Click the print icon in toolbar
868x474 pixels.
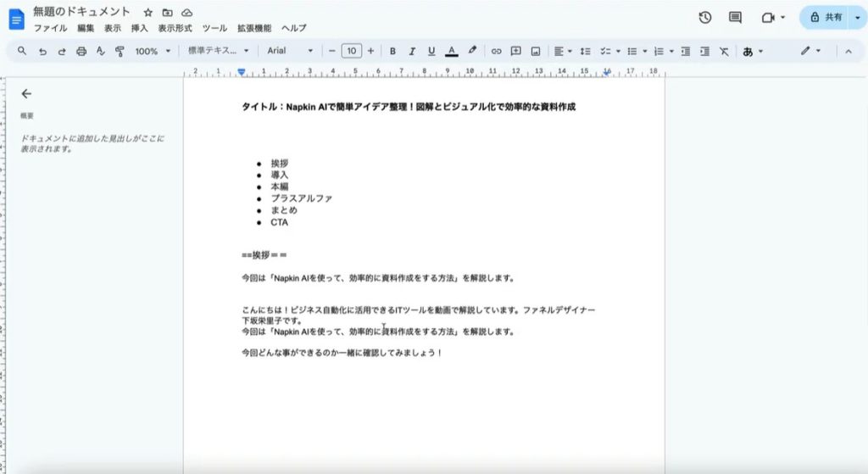point(81,51)
